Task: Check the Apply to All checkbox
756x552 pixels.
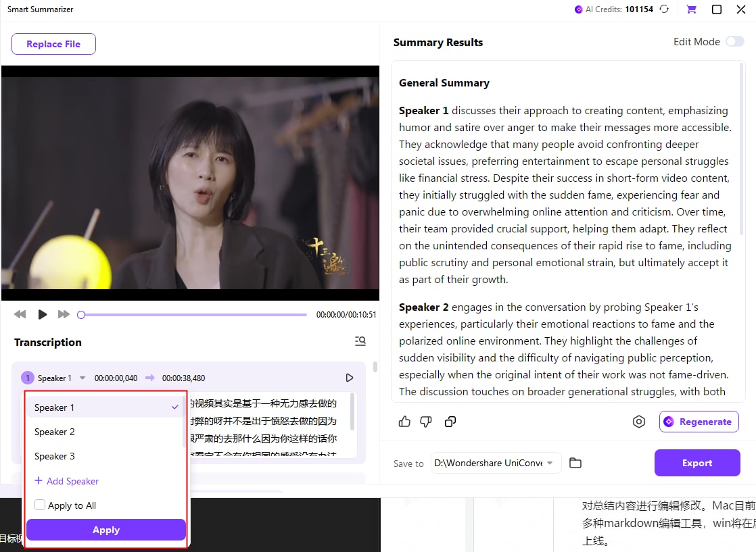Action: click(x=40, y=505)
